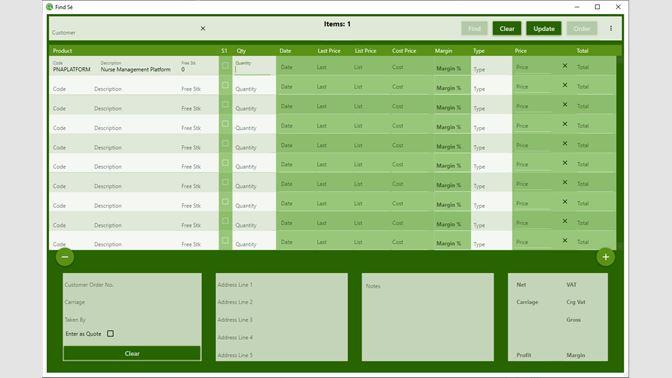Click the Code field in the second grid row
Viewport: 672px width, 378px height.
click(x=59, y=89)
